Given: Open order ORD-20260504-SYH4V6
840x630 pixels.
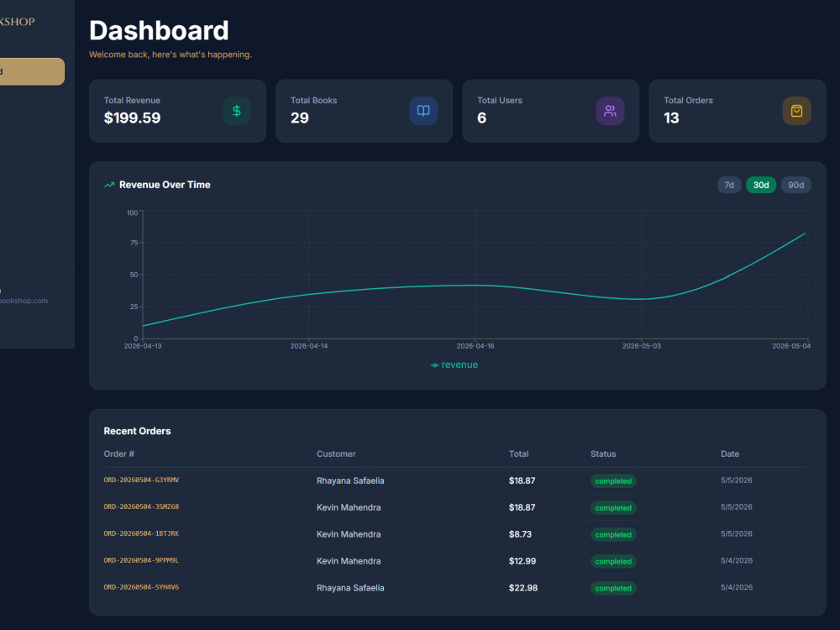Looking at the screenshot, I should (x=141, y=587).
